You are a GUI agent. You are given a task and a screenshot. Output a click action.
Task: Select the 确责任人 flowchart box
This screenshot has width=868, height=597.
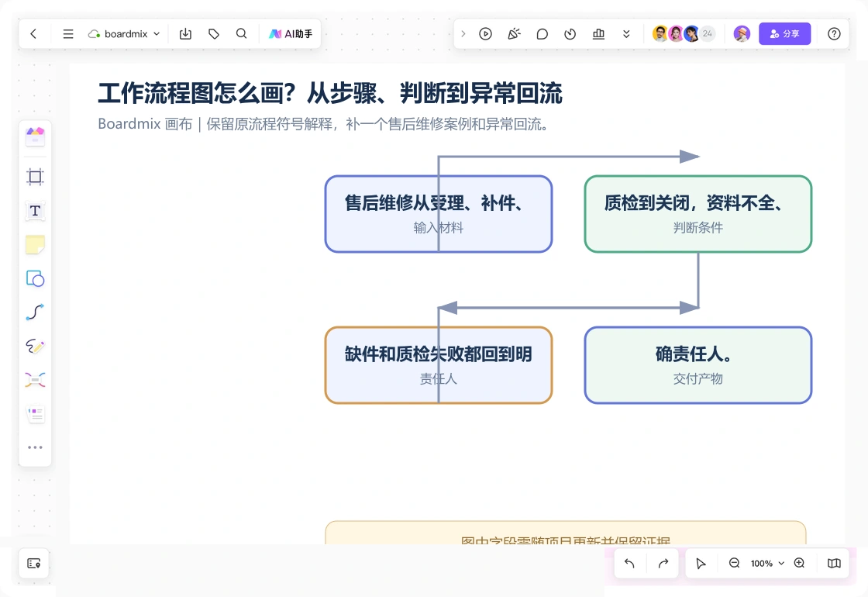coord(698,365)
